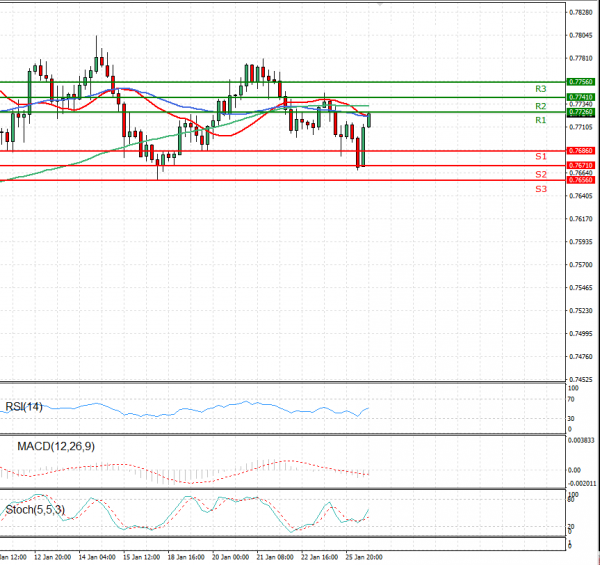Select the S3 support level label

click(540, 189)
